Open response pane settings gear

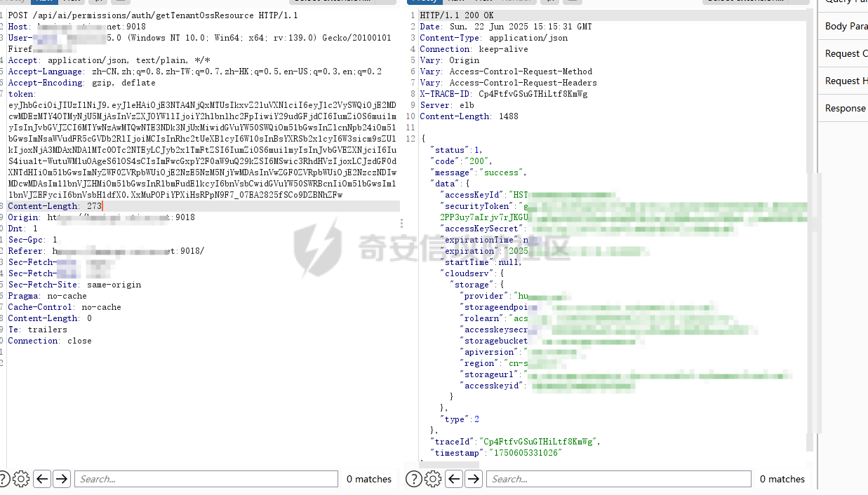[433, 479]
